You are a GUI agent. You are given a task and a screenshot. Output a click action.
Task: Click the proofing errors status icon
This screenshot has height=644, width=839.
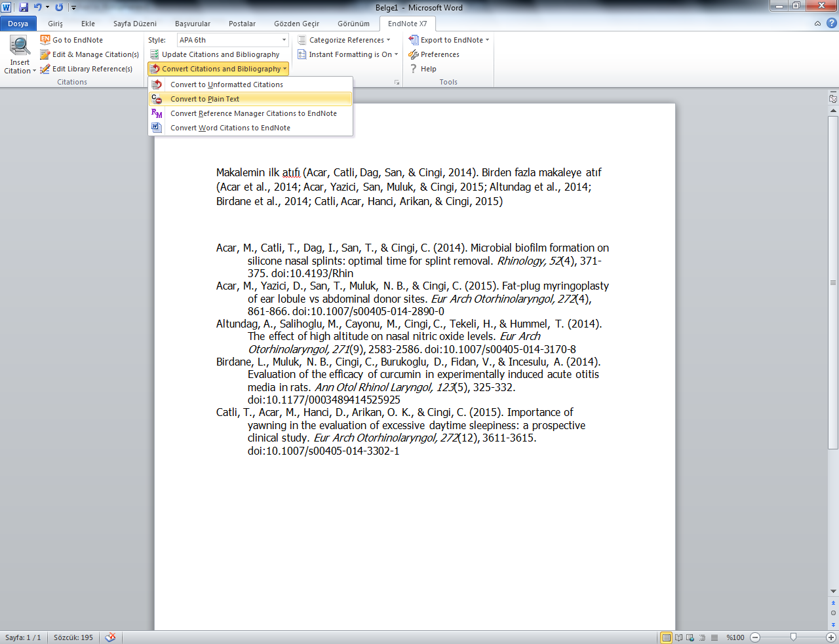point(110,637)
